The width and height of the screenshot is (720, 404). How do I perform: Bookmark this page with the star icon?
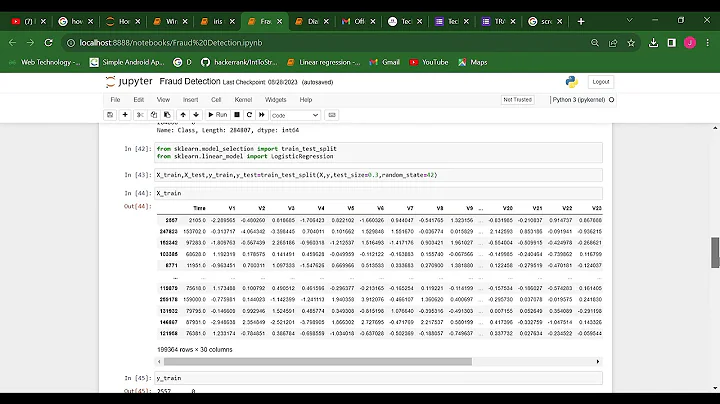[x=631, y=43]
